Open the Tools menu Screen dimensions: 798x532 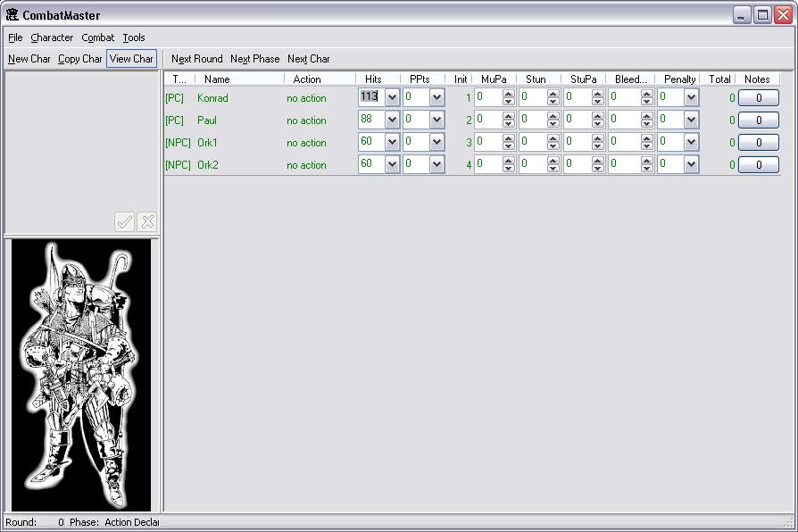134,37
